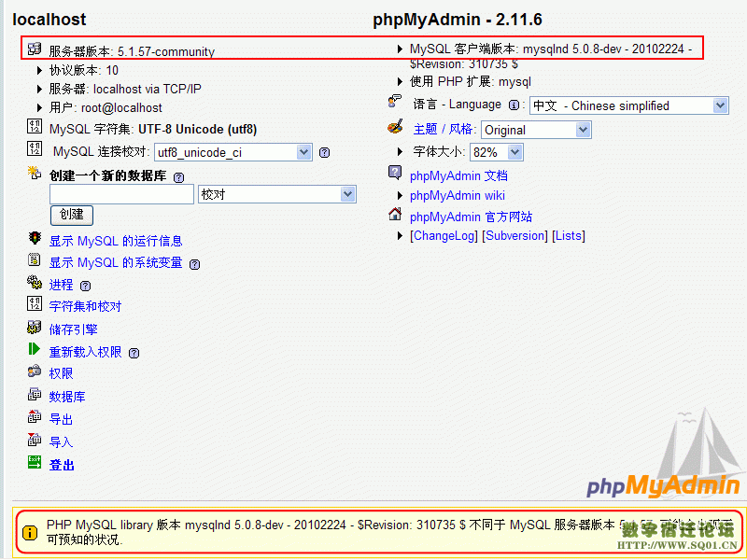Click the help icon beside system variables link
Image resolution: width=747 pixels, height=560 pixels.
point(194,264)
